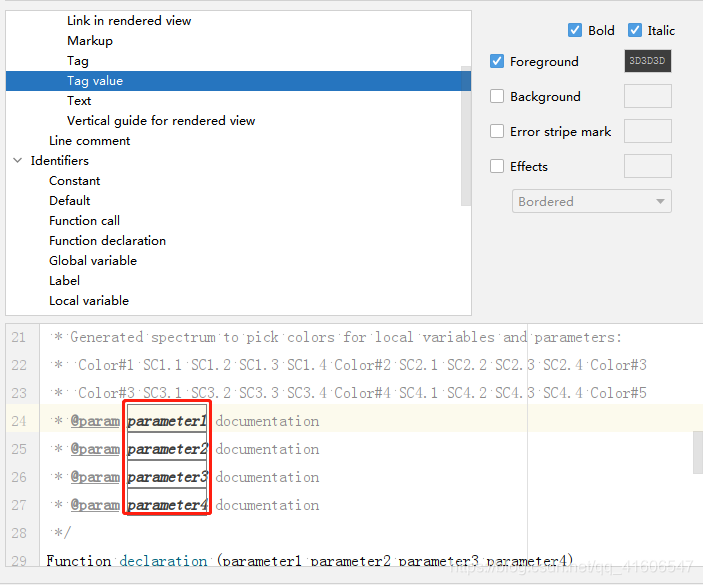Viewport: 703px width, 585px height.
Task: Click @param tag on line 26
Action: (x=95, y=477)
